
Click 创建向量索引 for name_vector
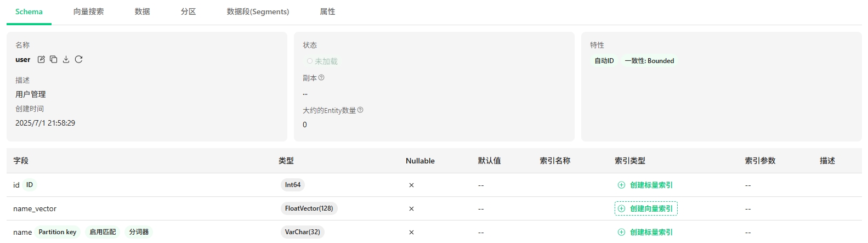[651, 208]
